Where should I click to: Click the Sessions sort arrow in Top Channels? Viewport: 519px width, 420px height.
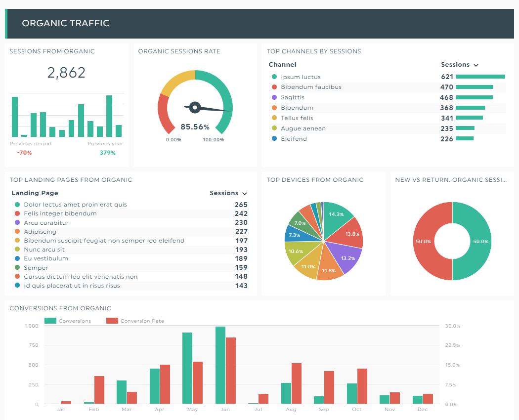click(476, 65)
